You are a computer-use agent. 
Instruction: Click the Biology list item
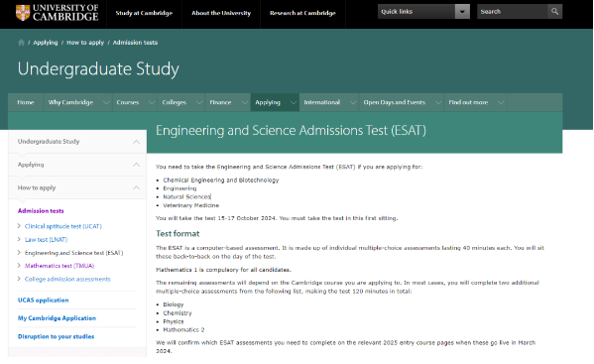[174, 304]
